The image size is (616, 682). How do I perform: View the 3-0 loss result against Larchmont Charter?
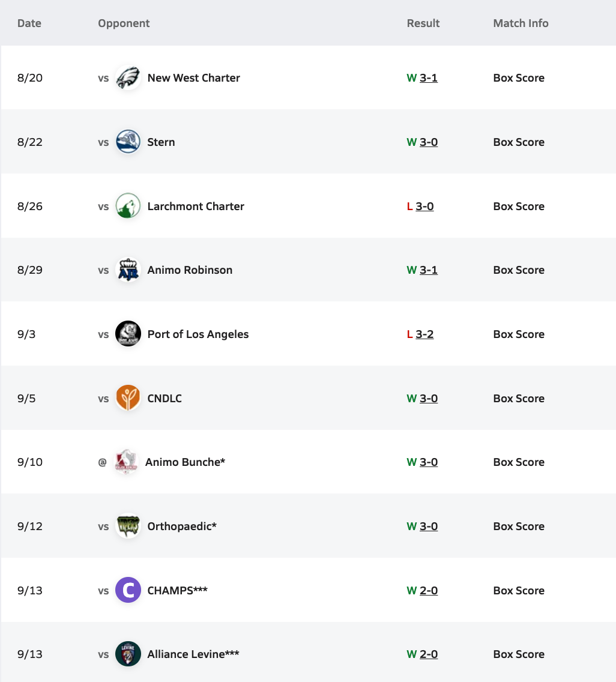tap(424, 206)
